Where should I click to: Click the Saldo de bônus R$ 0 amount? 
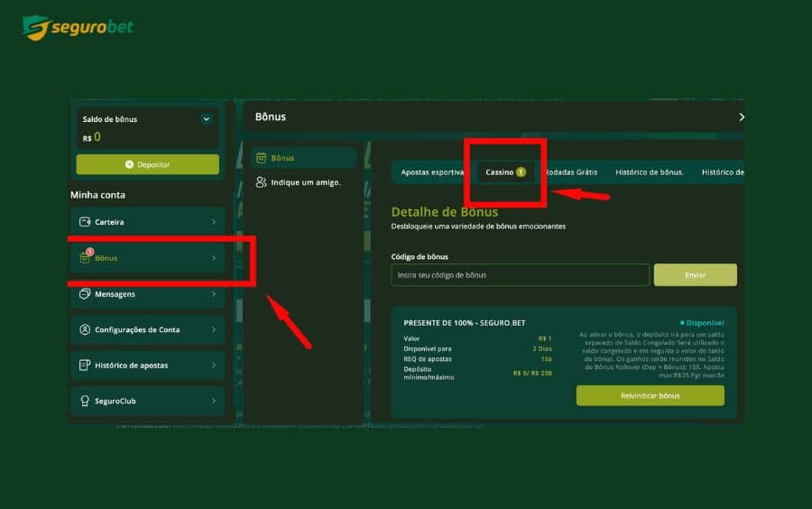coord(92,137)
